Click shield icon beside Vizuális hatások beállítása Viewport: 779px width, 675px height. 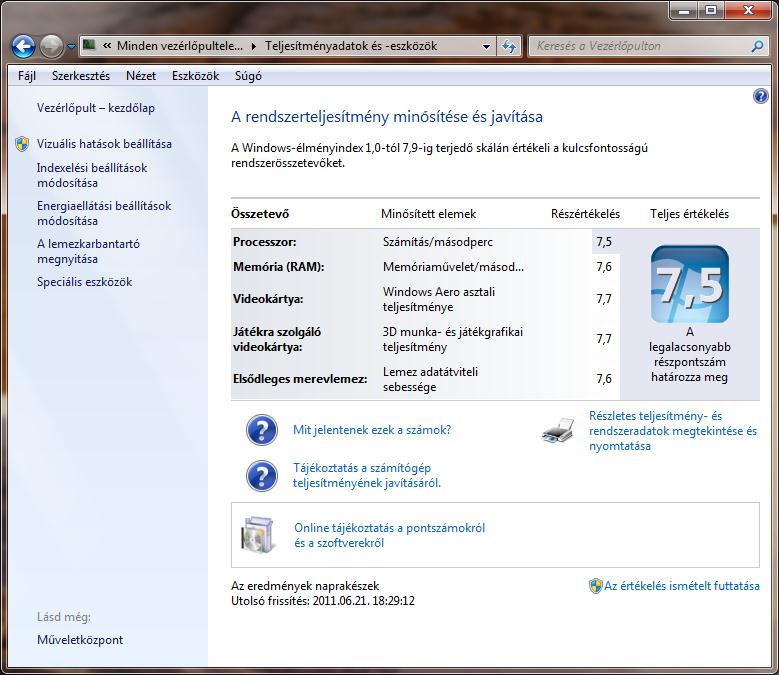click(22, 144)
